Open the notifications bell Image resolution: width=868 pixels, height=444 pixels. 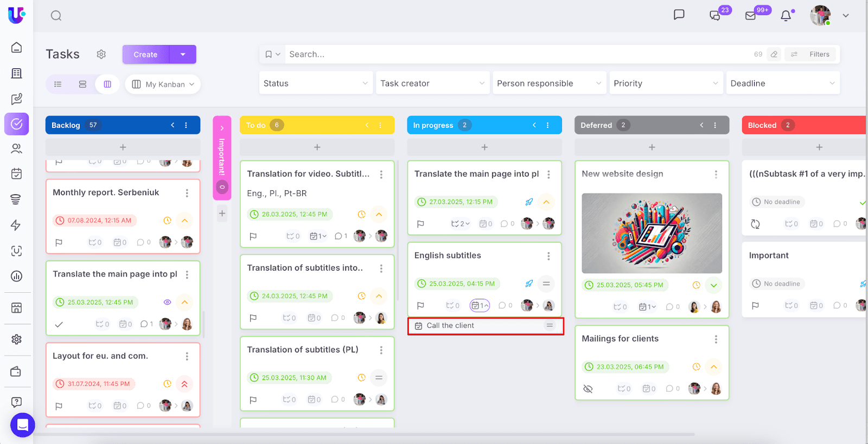(786, 16)
